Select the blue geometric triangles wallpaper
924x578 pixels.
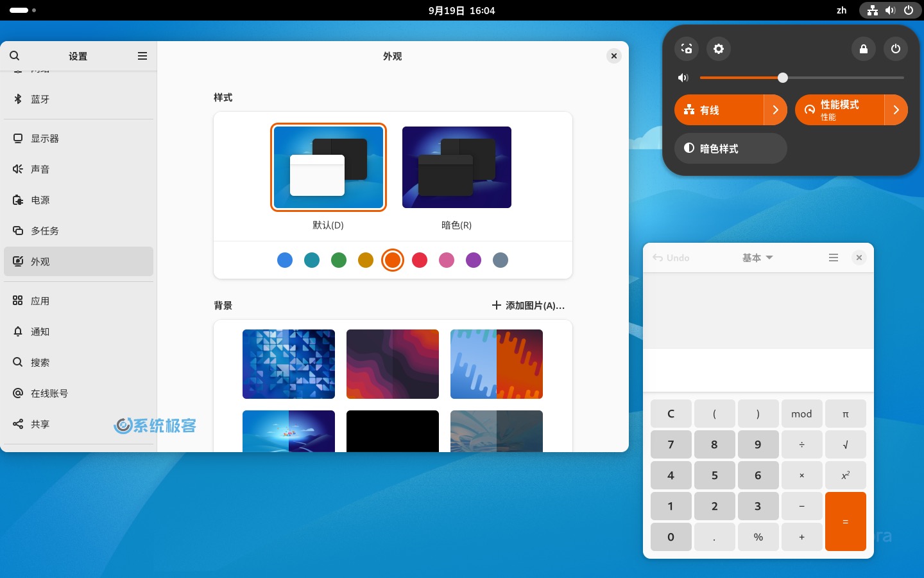click(289, 364)
